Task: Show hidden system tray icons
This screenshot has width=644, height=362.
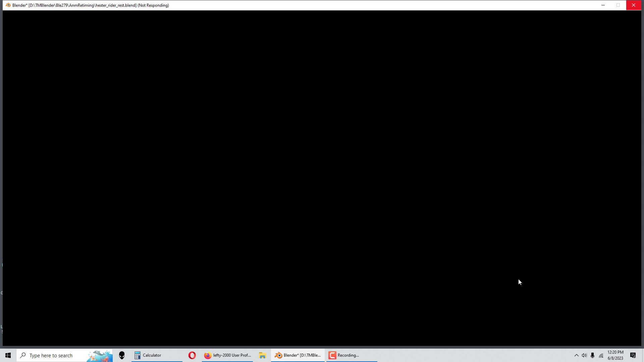Action: [576, 355]
